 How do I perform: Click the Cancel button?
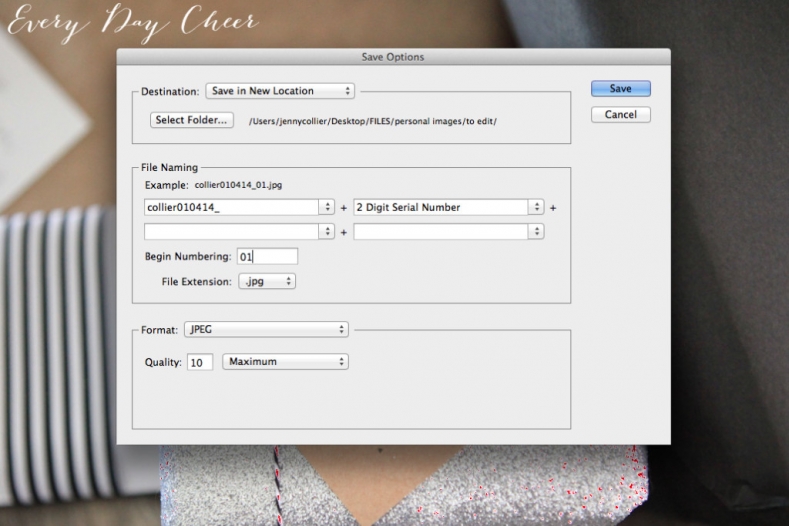(620, 115)
